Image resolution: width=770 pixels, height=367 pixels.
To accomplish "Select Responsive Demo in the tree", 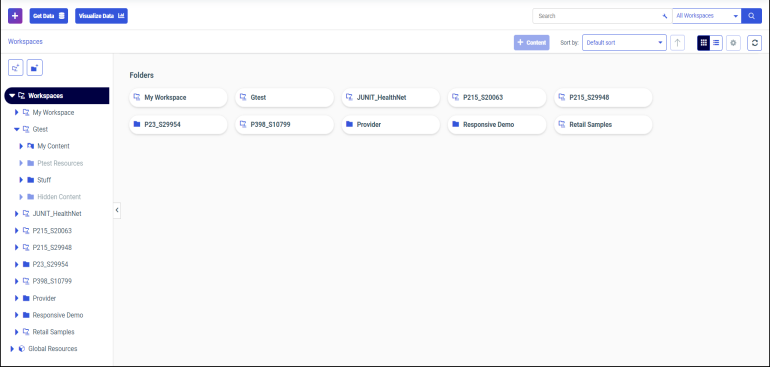I will point(58,315).
